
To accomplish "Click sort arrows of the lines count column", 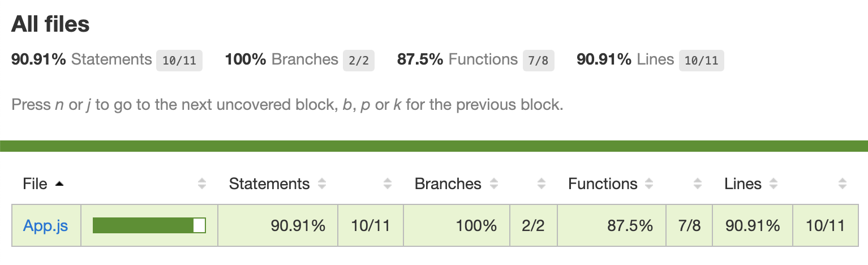I will [843, 184].
